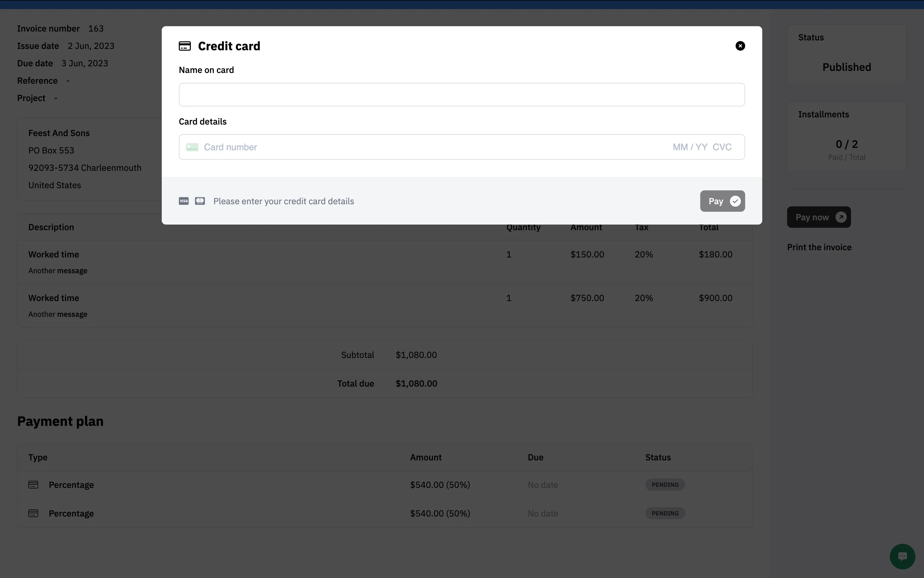The height and width of the screenshot is (578, 924).
Task: Click the first PENDING status badge
Action: click(665, 485)
